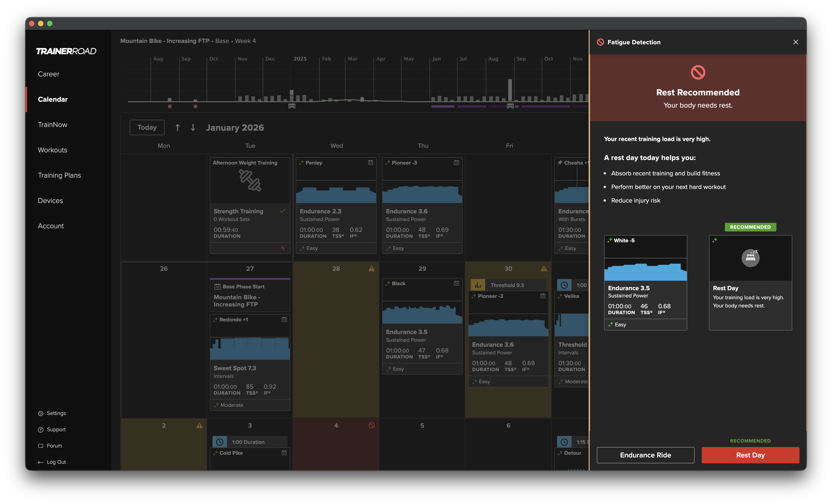Click the Log Out arrow icon
The image size is (832, 504).
click(x=40, y=462)
